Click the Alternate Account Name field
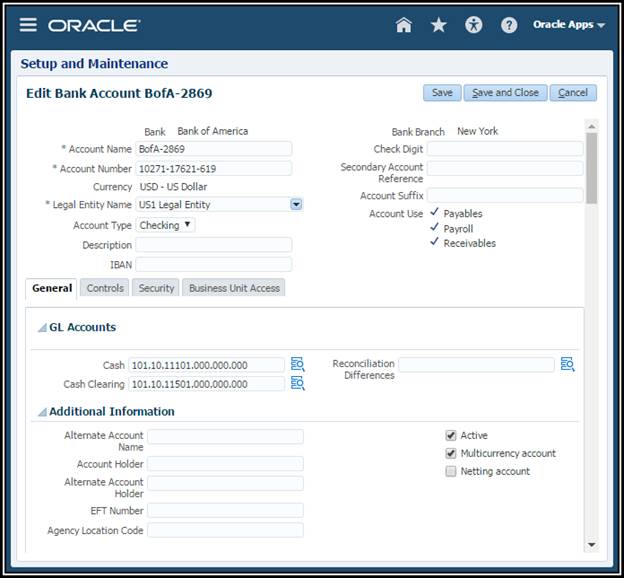The image size is (624, 578). [x=225, y=436]
